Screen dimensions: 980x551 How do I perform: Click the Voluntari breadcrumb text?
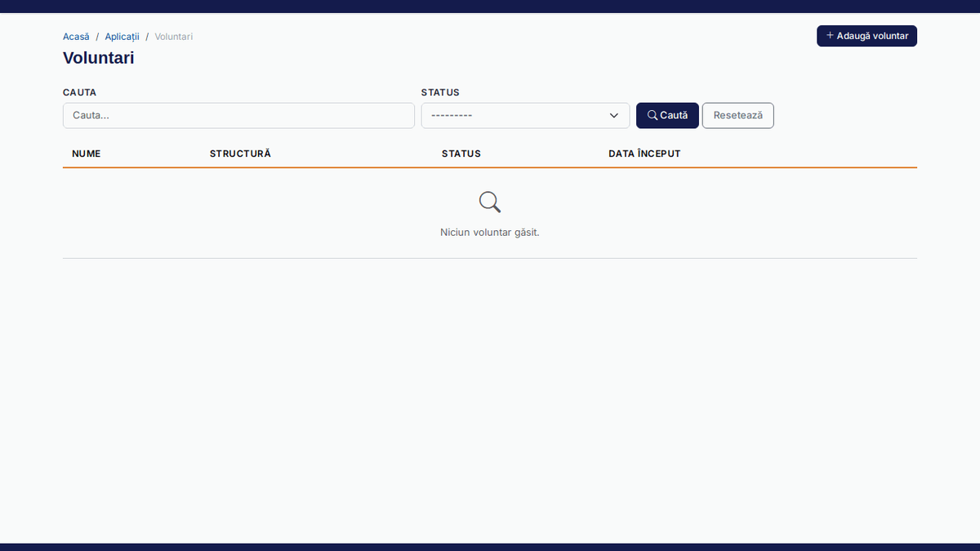pos(174,37)
